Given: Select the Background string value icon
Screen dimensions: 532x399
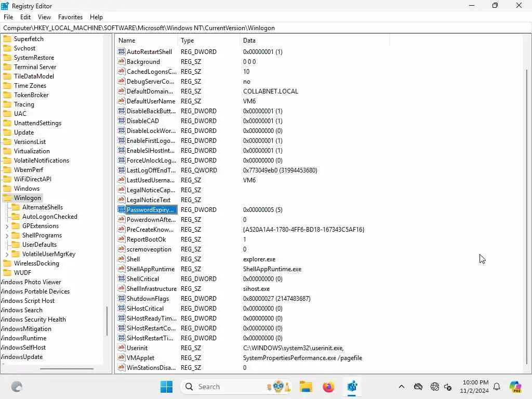Looking at the screenshot, I should coord(122,61).
